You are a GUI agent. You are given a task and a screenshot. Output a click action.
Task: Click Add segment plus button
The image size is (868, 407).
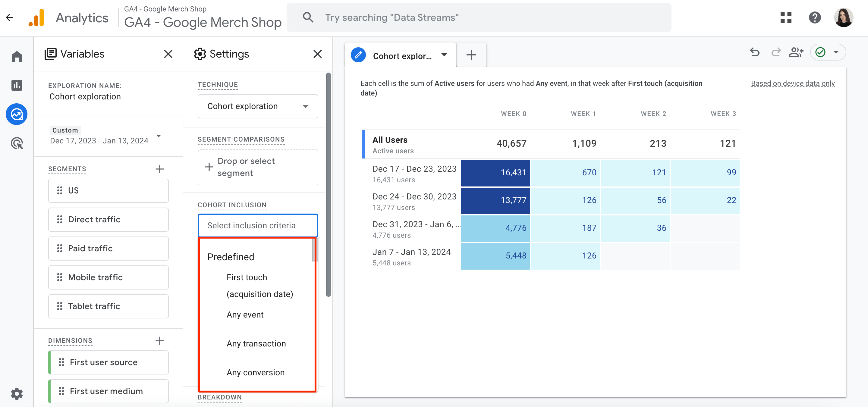point(161,169)
